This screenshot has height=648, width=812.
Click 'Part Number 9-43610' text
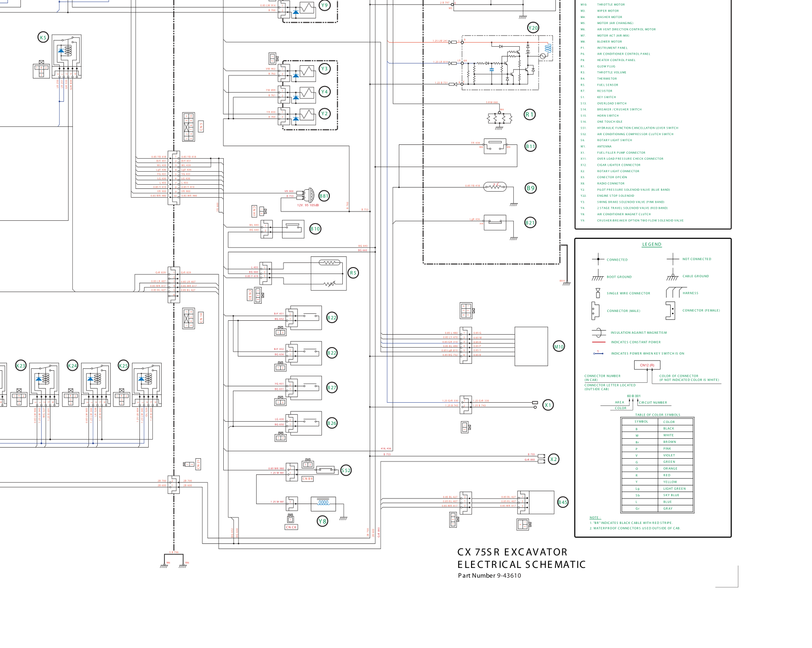pyautogui.click(x=490, y=576)
